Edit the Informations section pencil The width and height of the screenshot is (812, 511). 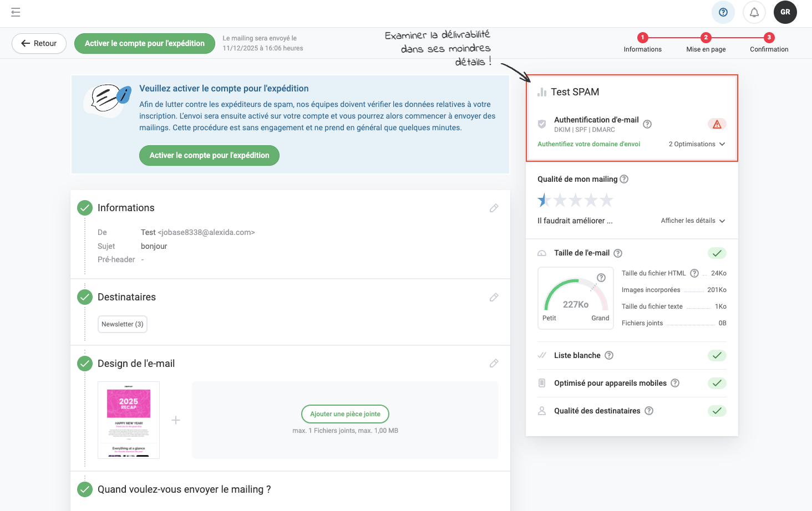click(494, 208)
